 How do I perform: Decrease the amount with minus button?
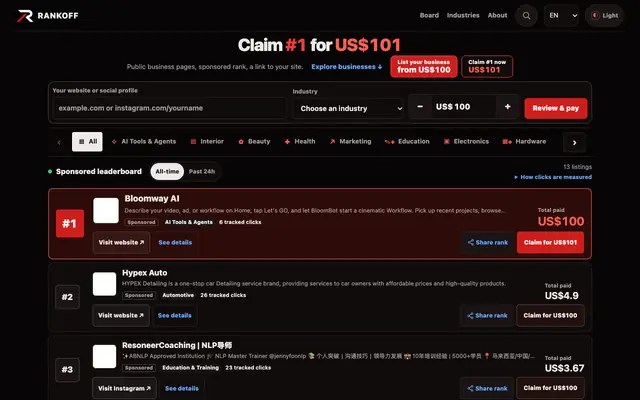pyautogui.click(x=420, y=107)
